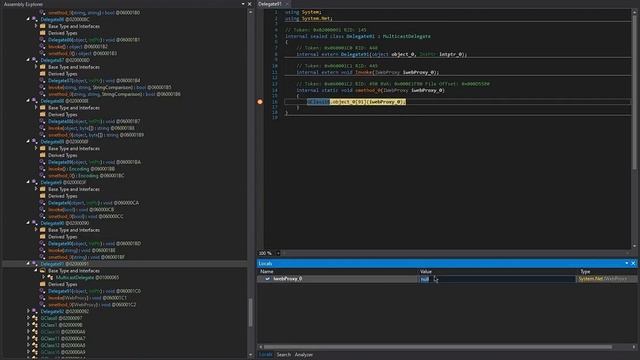Click method icon of Invoke() : object row

(x=42, y=47)
